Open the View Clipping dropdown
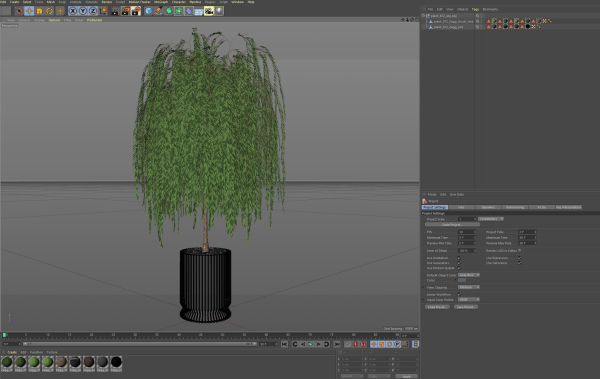Viewport: 600px width, 379px height. 469,287
